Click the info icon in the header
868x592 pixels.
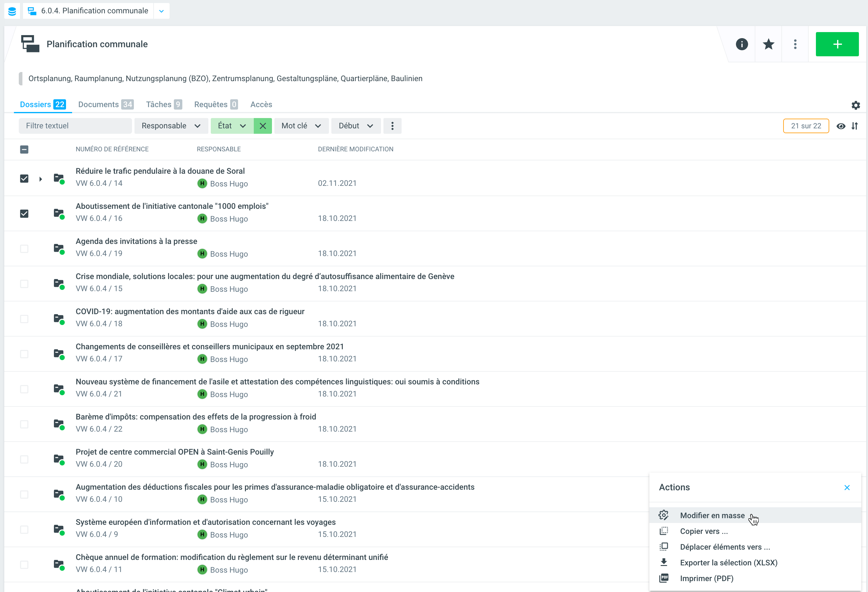(742, 44)
